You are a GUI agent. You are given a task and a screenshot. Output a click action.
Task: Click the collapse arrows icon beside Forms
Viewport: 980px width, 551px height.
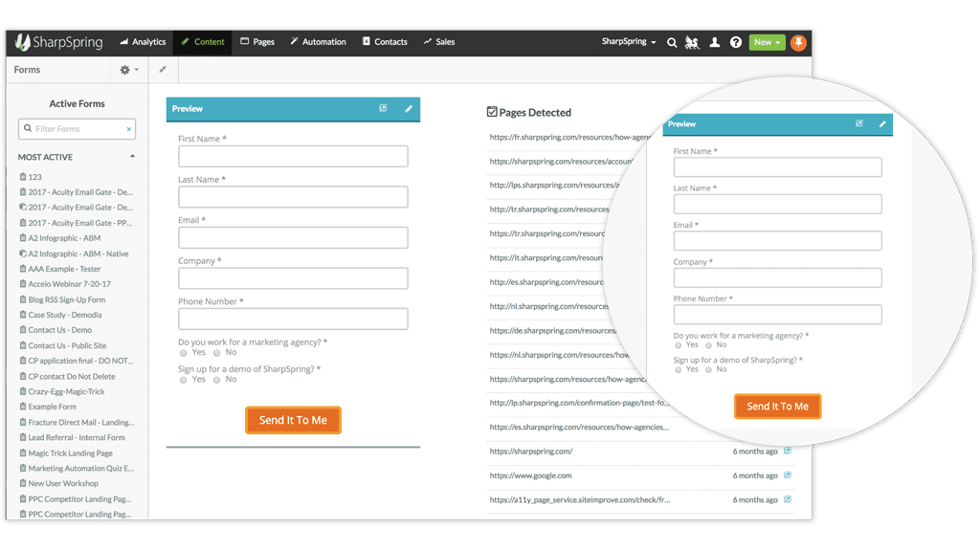(163, 69)
